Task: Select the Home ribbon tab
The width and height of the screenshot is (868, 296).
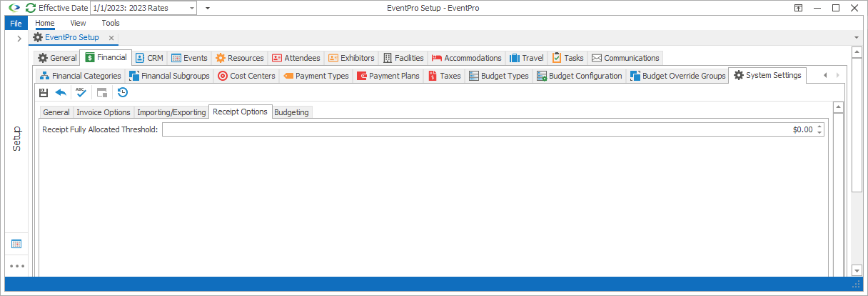Action: [45, 23]
